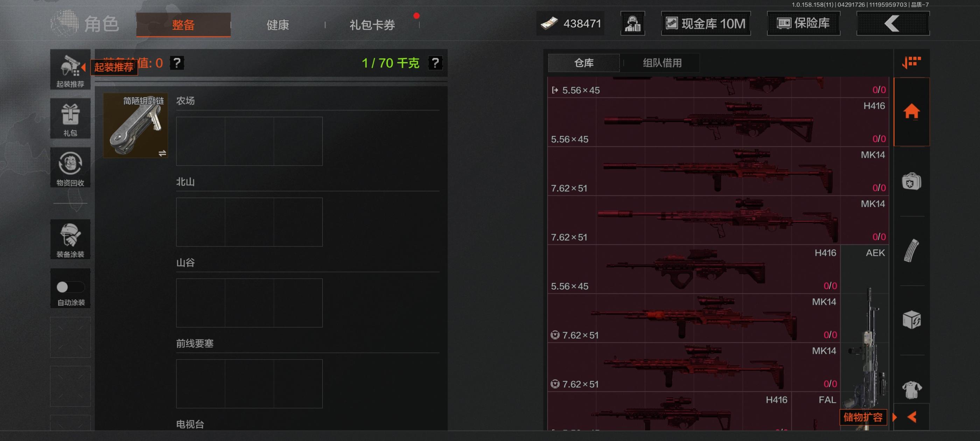The width and height of the screenshot is (980, 441).
Task: Open the 礼包 gift box icon
Action: coord(70,118)
